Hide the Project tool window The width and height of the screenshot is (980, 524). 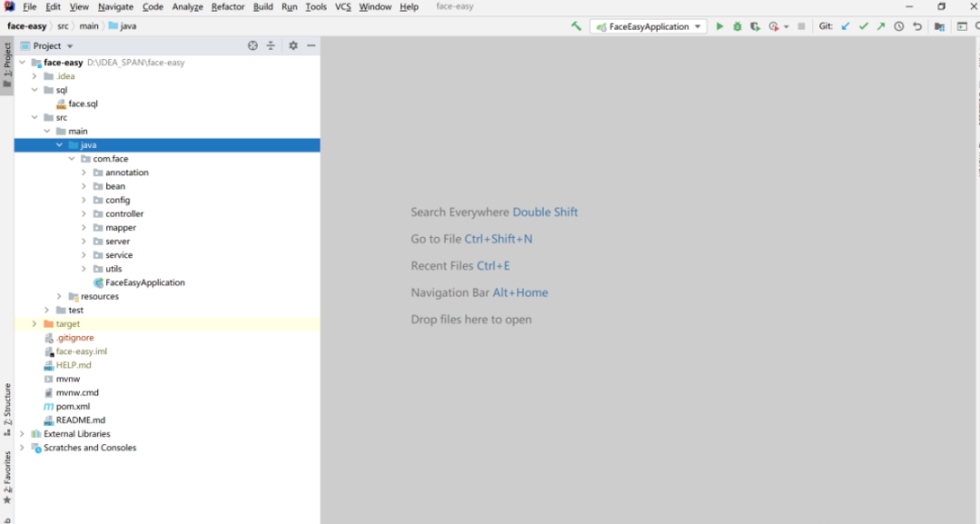[311, 45]
